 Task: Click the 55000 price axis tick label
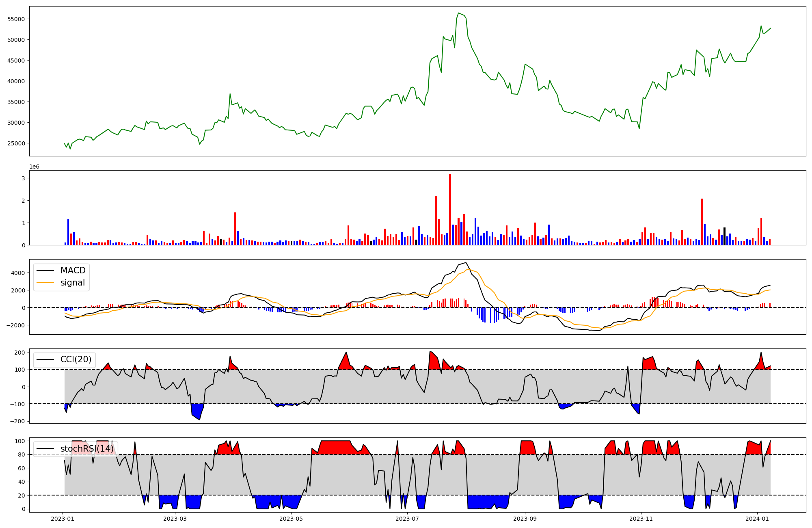click(16, 19)
